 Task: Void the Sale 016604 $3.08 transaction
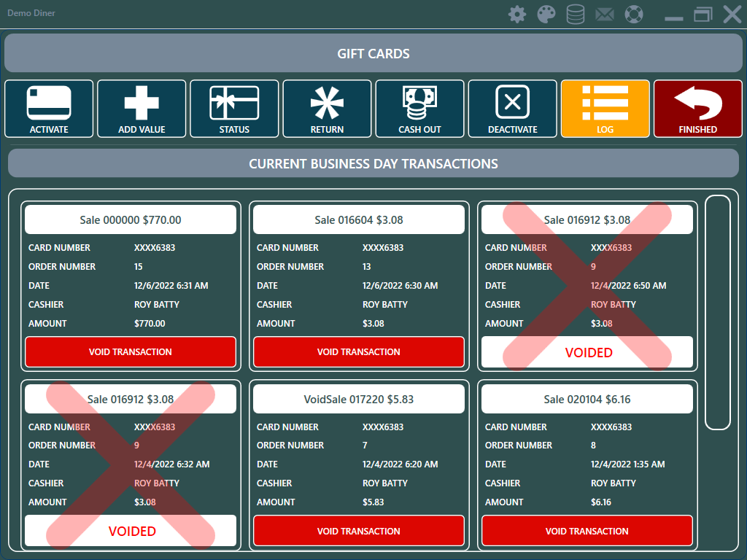click(359, 352)
